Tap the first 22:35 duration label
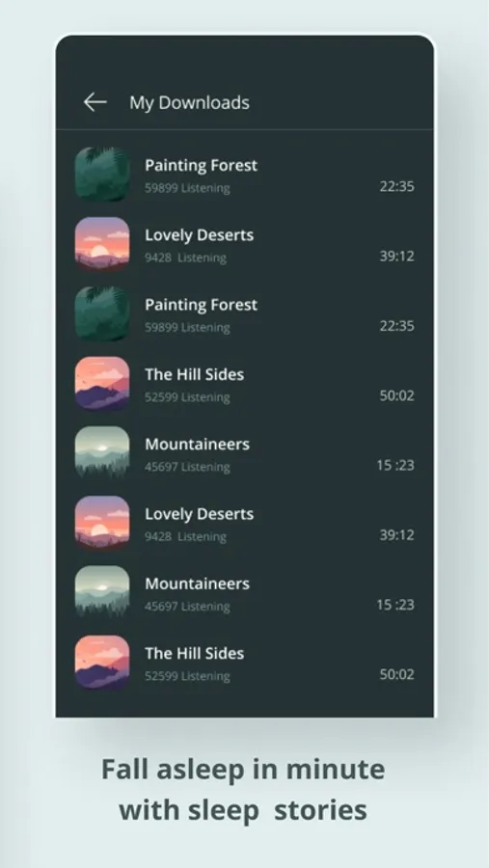The height and width of the screenshot is (868, 489). pos(396,186)
